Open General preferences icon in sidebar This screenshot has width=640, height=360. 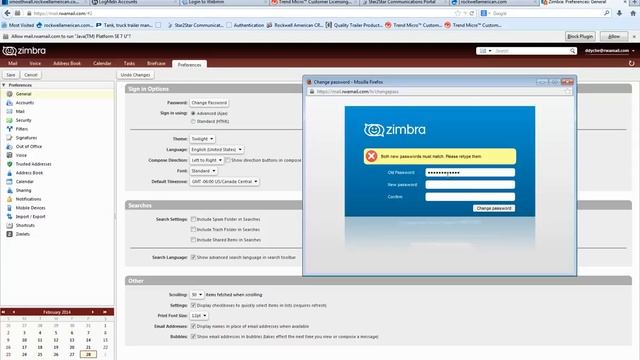(x=9, y=94)
